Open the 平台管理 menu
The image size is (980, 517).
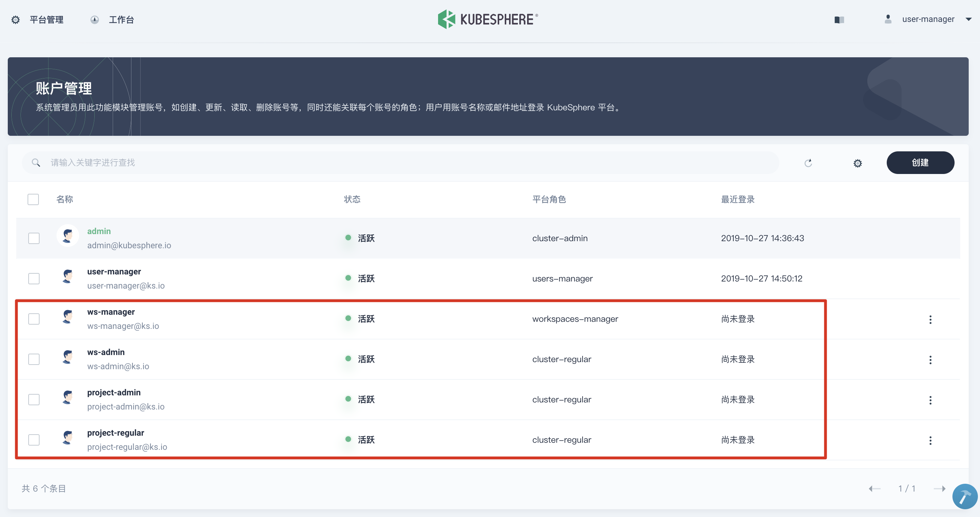(46, 19)
